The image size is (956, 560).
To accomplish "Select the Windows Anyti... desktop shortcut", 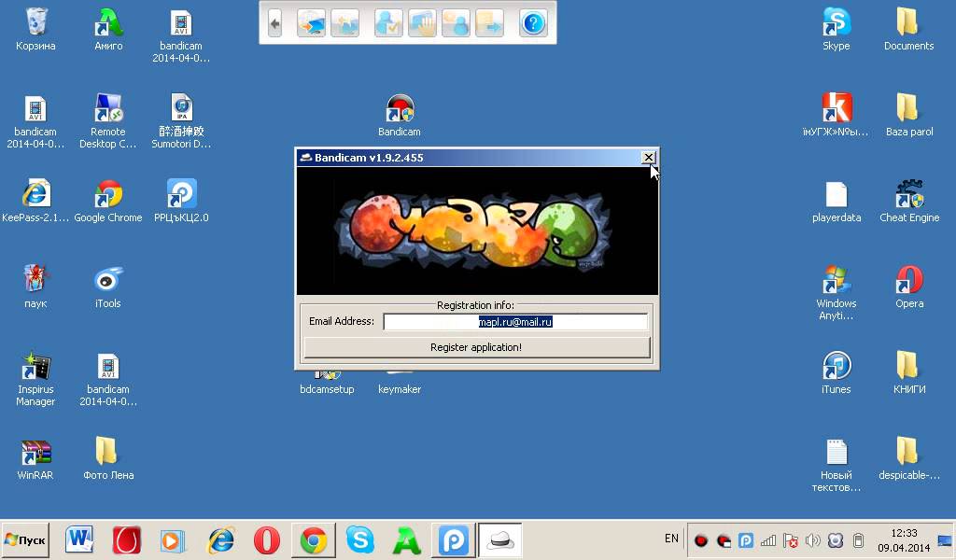I will tap(836, 292).
